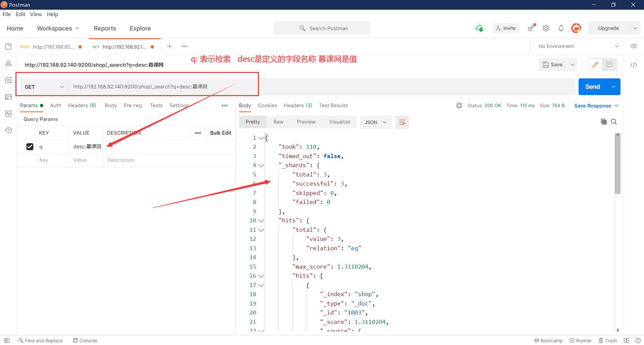Open the HTTP method GET dropdown

pos(44,87)
